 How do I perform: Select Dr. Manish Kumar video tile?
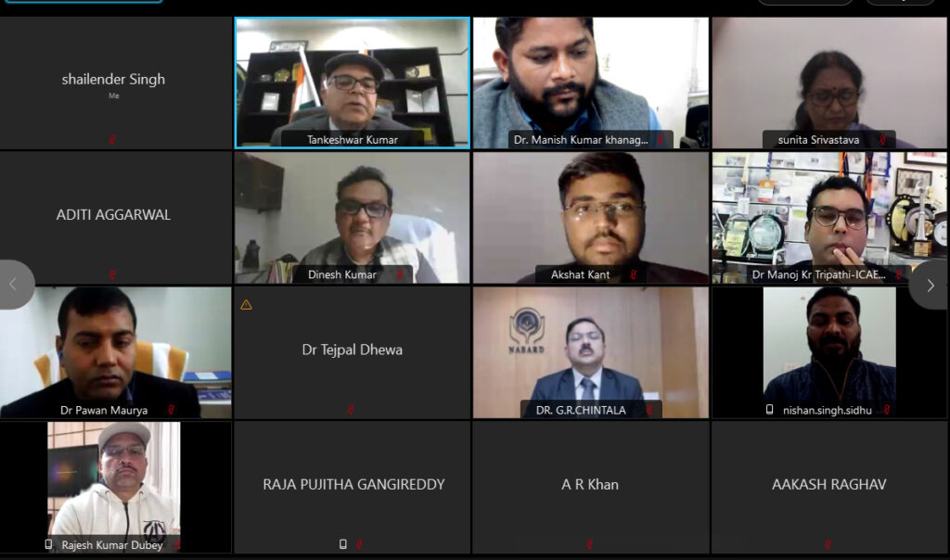pos(591,83)
